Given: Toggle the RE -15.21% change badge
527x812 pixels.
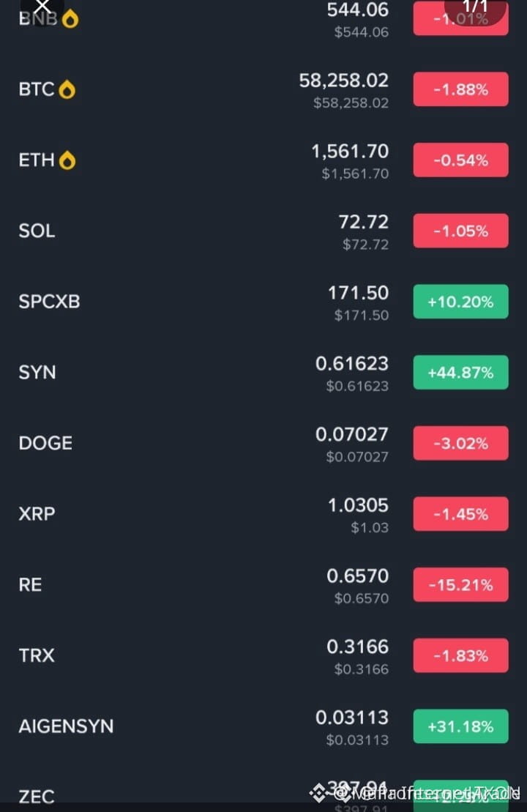Looking at the screenshot, I should coord(460,585).
